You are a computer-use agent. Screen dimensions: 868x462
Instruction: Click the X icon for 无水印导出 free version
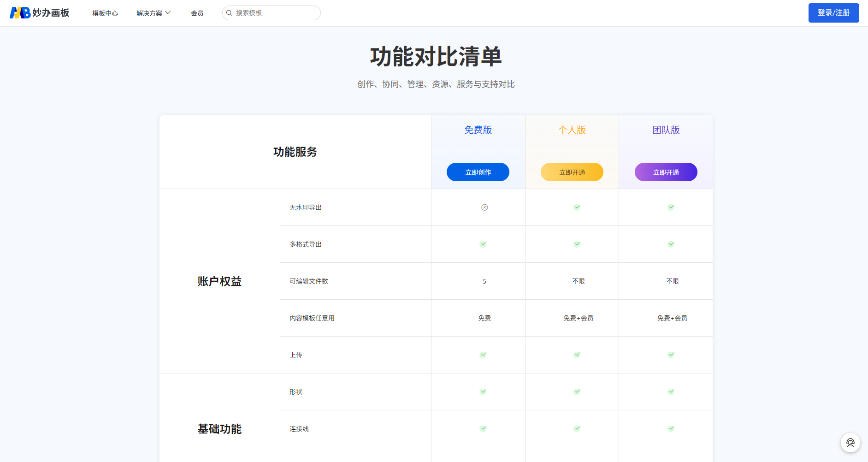(x=484, y=207)
